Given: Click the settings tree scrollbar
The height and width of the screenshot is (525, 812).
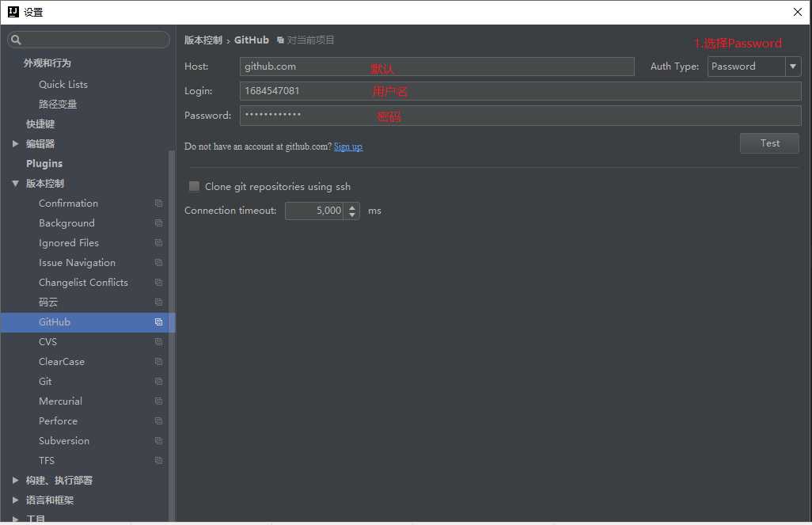Looking at the screenshot, I should 172,335.
